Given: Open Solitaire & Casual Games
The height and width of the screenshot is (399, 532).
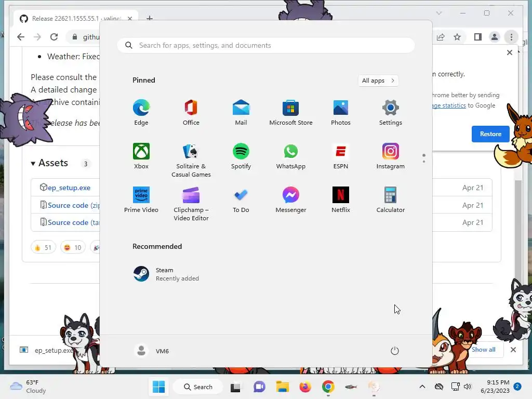Looking at the screenshot, I should coord(191,160).
